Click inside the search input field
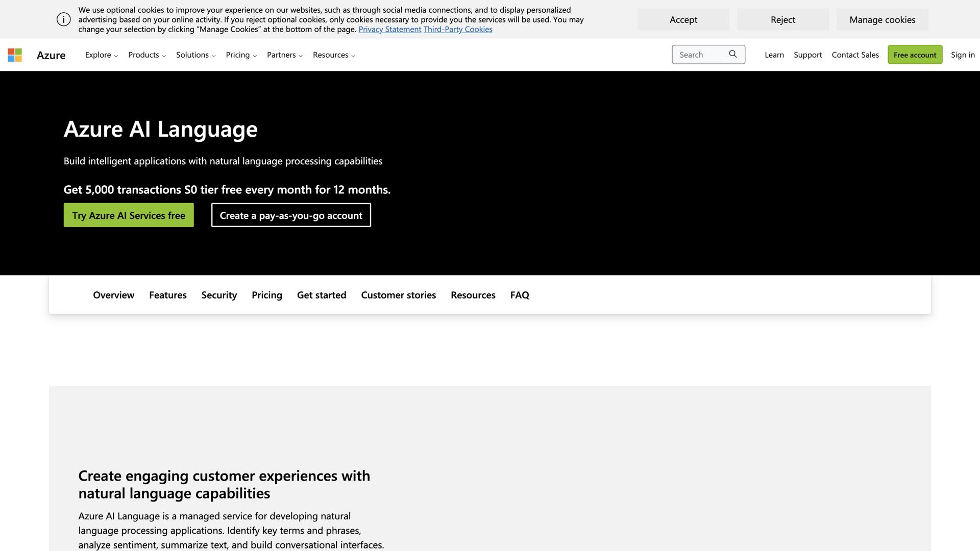Viewport: 980px width, 551px height. click(x=702, y=54)
